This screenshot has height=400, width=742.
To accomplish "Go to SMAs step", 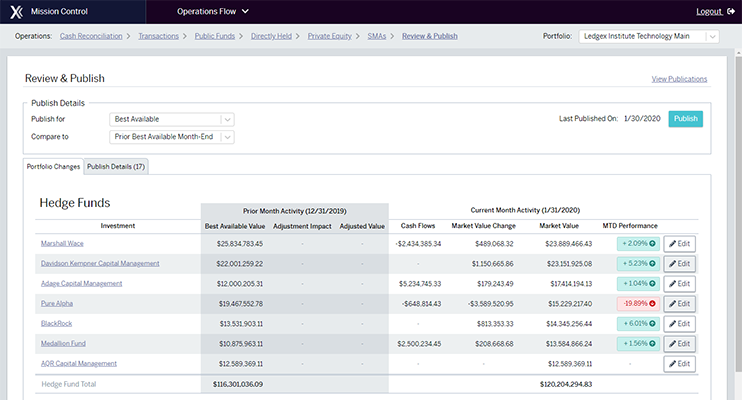I will tap(377, 36).
